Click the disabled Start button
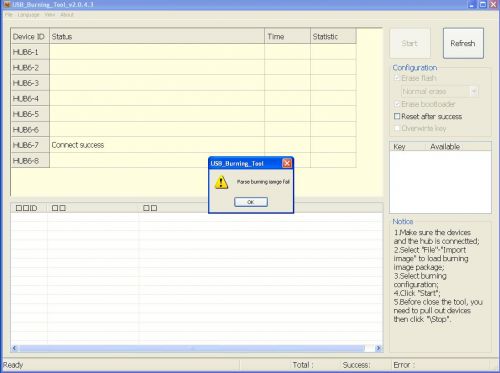This screenshot has height=373, width=500. [x=410, y=43]
